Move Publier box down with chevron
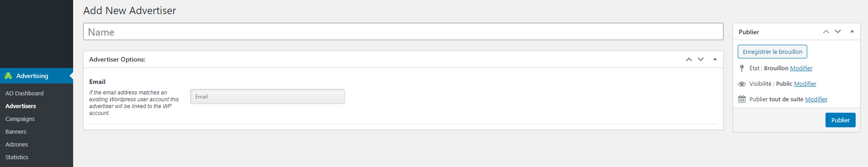The image size is (868, 167). (x=838, y=31)
